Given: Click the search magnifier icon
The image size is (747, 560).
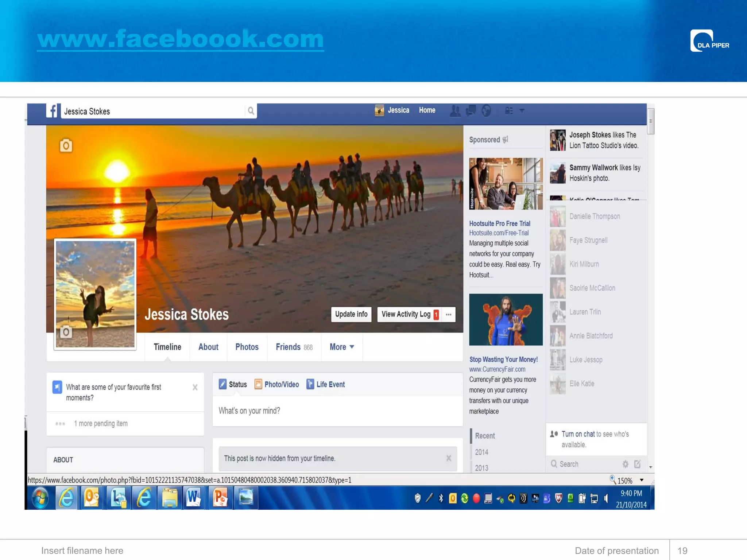Looking at the screenshot, I should click(x=251, y=111).
